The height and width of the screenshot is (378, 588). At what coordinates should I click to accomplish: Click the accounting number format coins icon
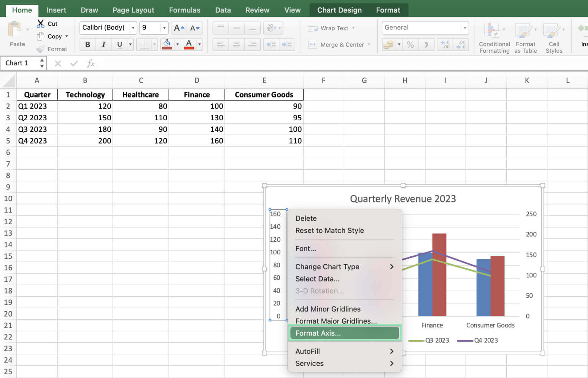tap(388, 44)
